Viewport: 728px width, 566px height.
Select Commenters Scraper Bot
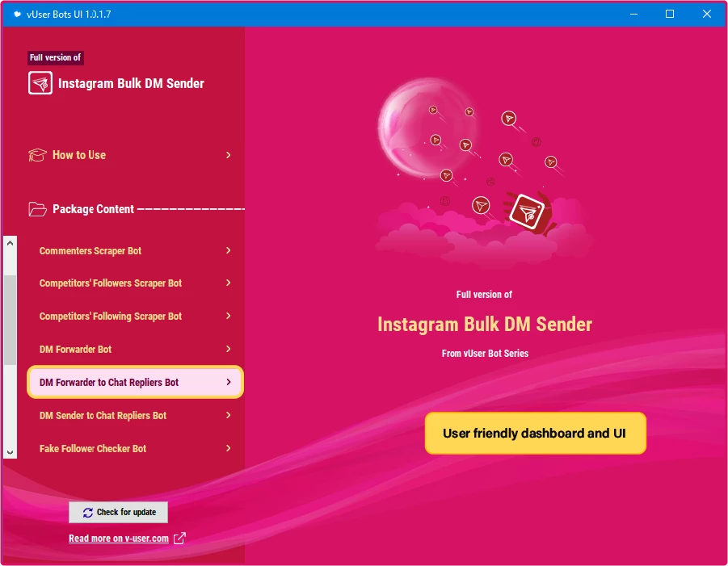[135, 250]
